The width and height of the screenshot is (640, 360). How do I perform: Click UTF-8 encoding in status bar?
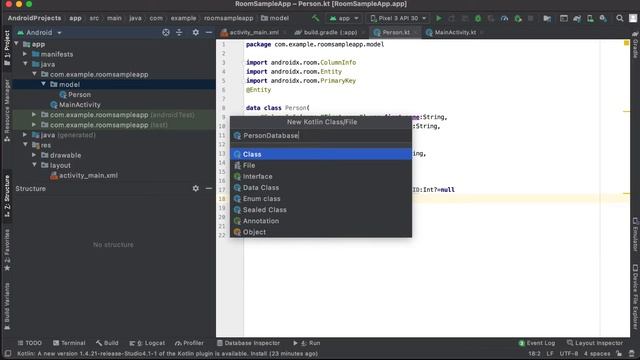(569, 353)
